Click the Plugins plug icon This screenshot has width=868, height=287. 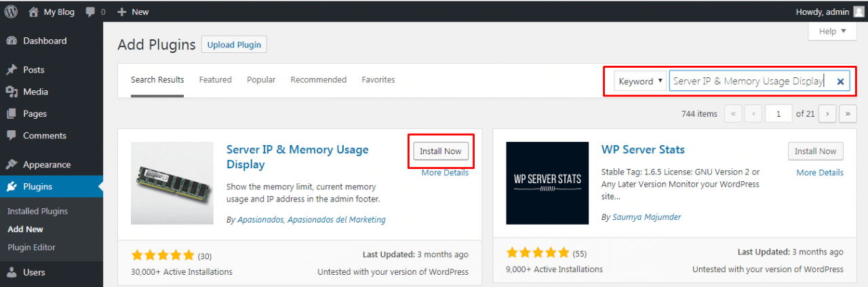pyautogui.click(x=12, y=187)
